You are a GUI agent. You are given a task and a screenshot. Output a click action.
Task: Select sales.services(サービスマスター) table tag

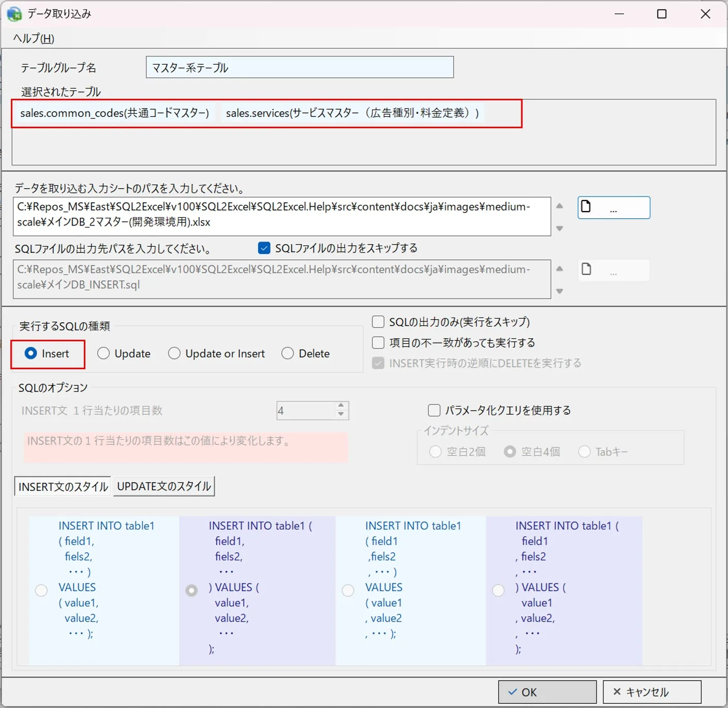352,113
